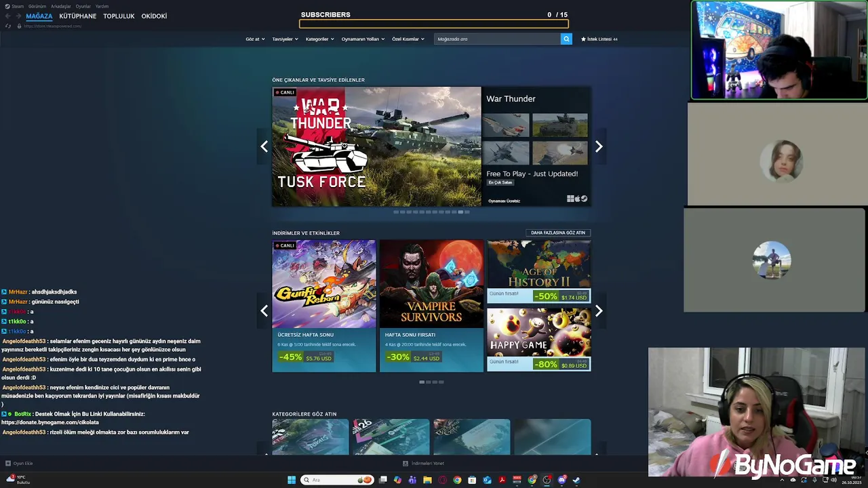Open Discord from the taskbar

(x=561, y=480)
